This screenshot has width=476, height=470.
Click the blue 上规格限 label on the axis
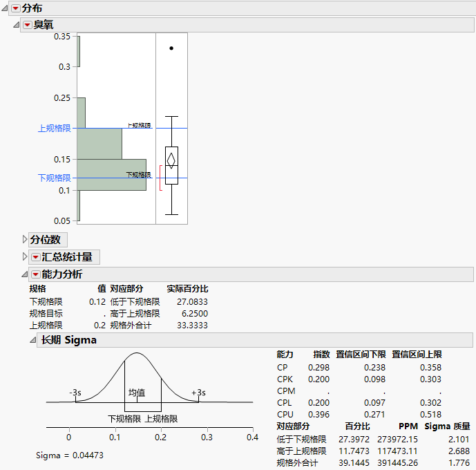click(54, 129)
